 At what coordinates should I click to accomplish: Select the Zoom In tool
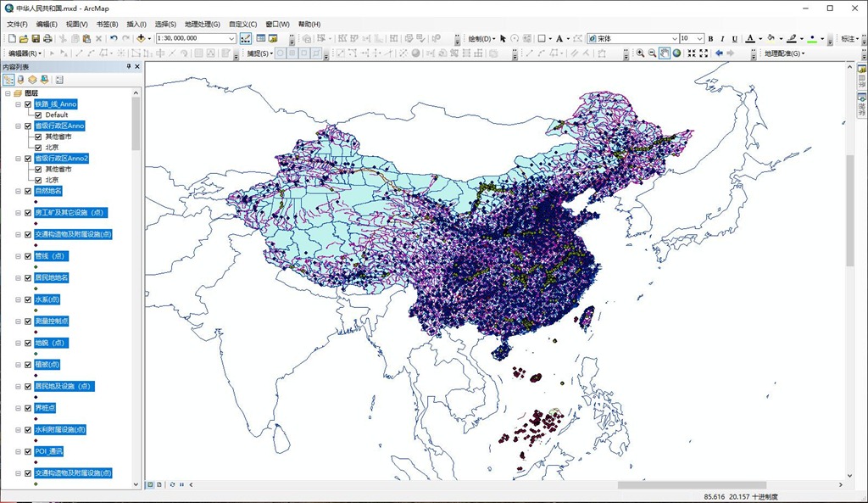[641, 53]
